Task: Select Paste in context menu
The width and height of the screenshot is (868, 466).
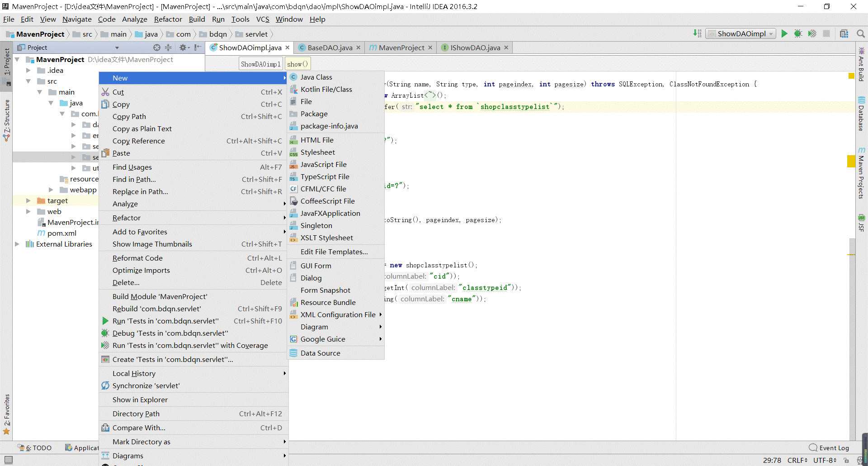Action: (x=193, y=153)
